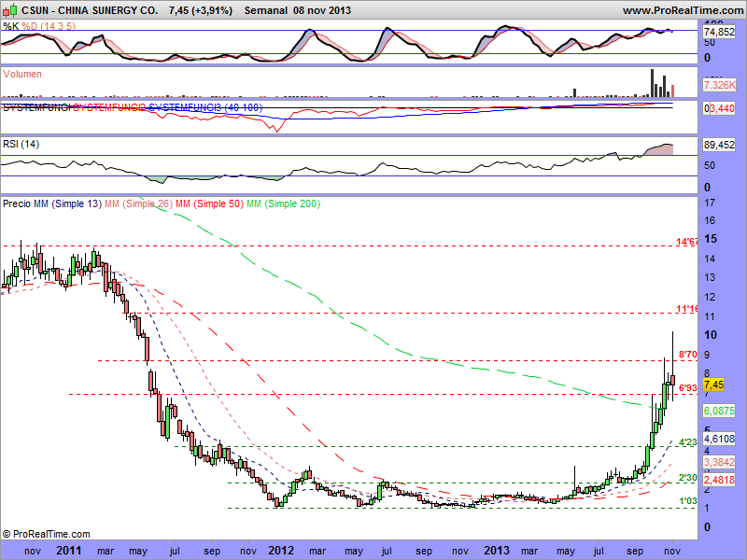Click the 1'03 support level label
Image resolution: width=747 pixels, height=560 pixels.
[688, 501]
